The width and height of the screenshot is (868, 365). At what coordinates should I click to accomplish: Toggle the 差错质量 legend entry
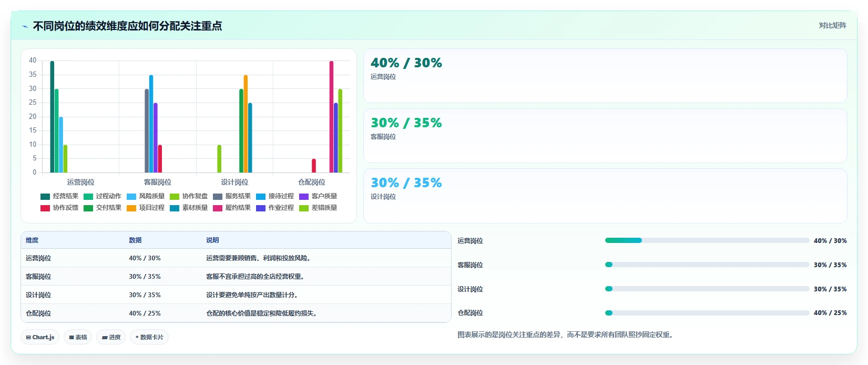(318, 208)
